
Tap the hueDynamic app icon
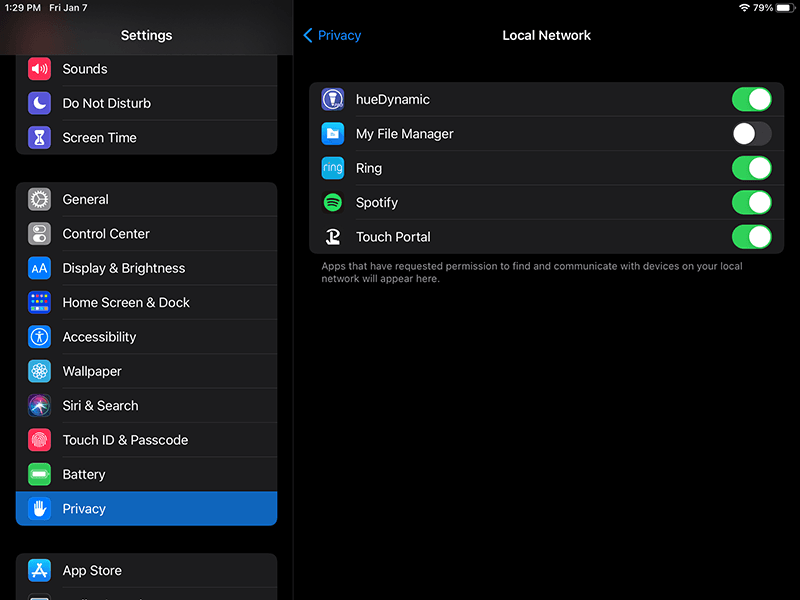click(333, 99)
